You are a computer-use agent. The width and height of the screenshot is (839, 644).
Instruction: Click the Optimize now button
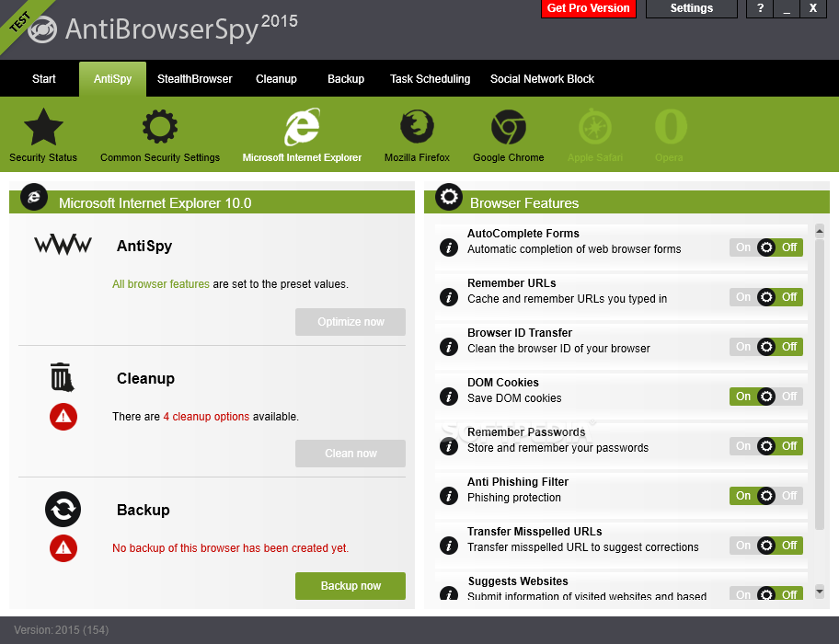pyautogui.click(x=351, y=322)
